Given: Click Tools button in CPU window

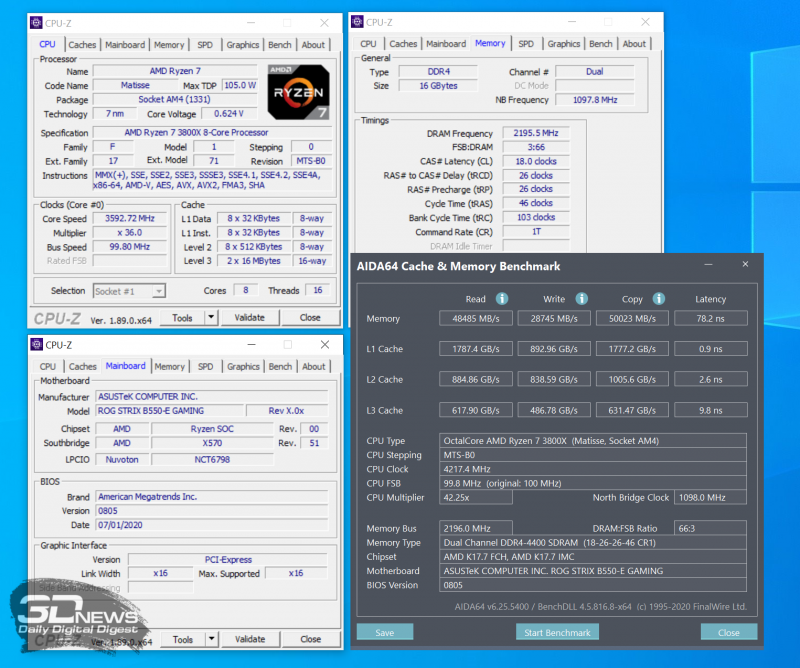Looking at the screenshot, I should click(182, 317).
